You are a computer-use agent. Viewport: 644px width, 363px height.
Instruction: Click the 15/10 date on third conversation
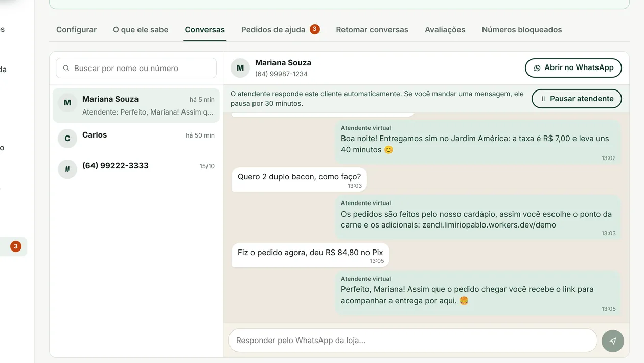207,166
